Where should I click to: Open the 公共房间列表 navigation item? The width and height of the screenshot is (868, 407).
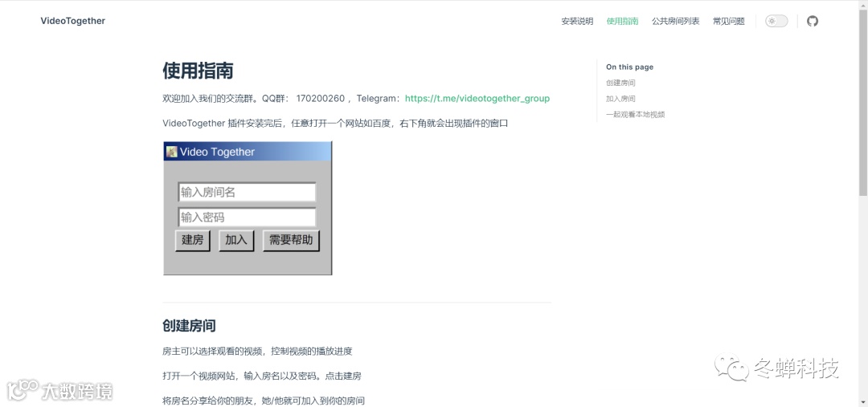[675, 21]
